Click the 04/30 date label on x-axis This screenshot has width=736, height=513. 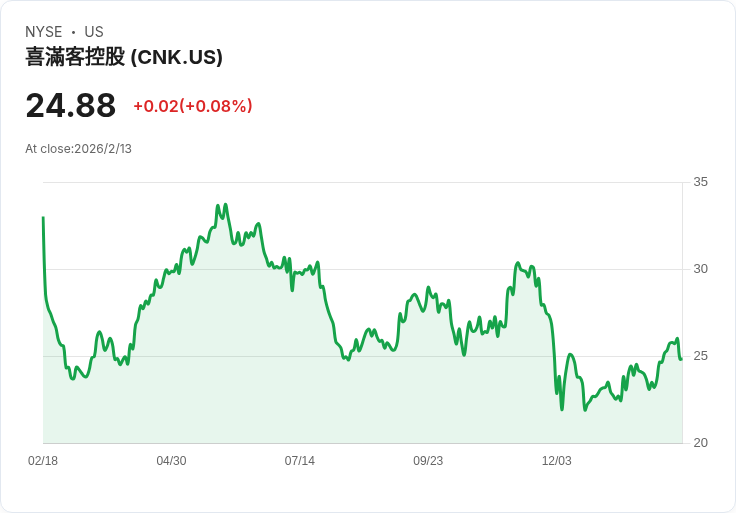point(171,461)
